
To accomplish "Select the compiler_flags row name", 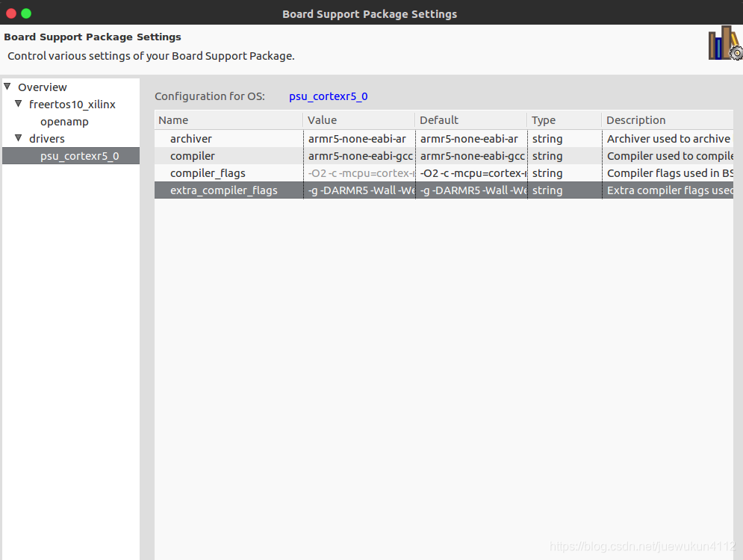I will (x=208, y=173).
